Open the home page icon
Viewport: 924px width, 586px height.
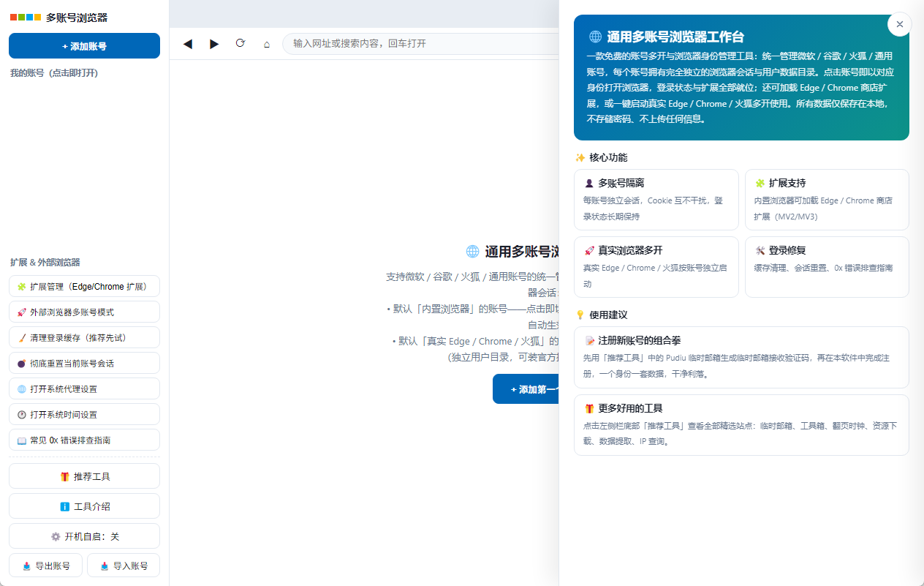pyautogui.click(x=267, y=44)
